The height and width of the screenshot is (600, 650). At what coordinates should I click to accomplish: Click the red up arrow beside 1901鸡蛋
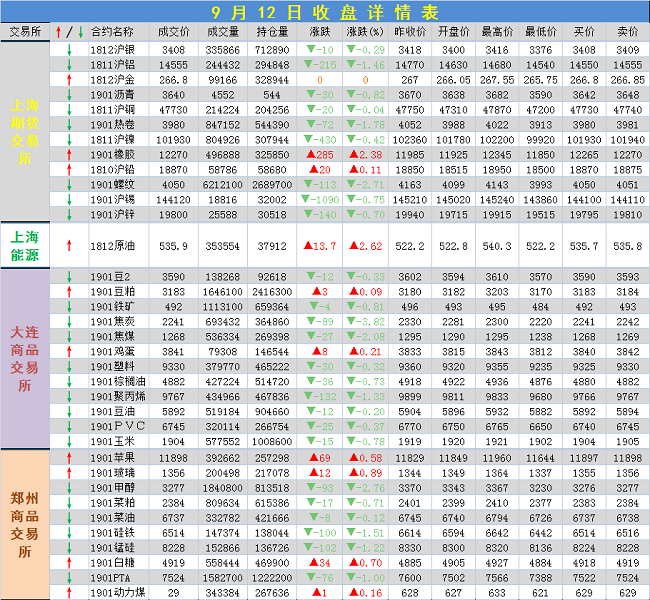[68, 352]
